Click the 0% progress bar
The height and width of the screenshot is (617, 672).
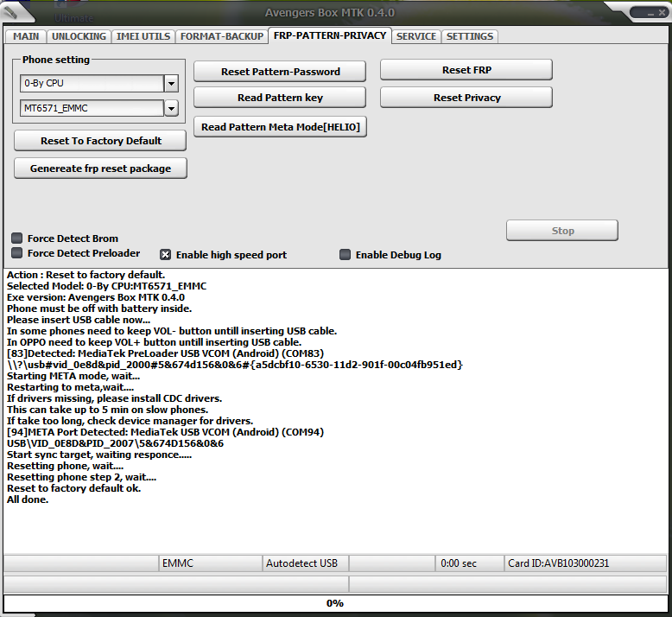point(336,603)
